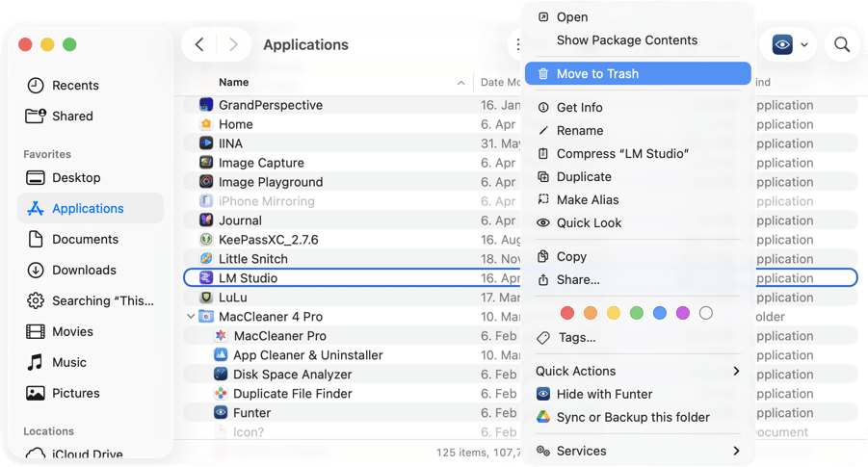Apply the blue tag color
868x467 pixels.
coord(659,313)
